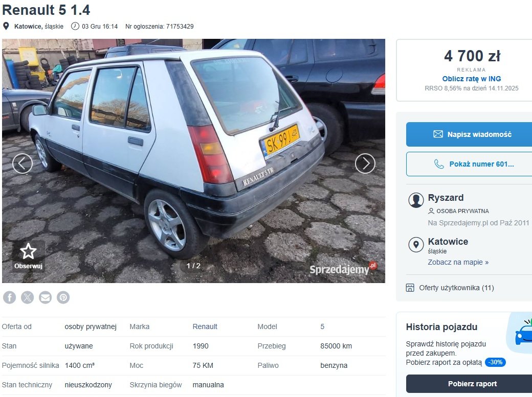Click the -30% discount badge
Image resolution: width=532 pixels, height=397 pixels.
(495, 362)
